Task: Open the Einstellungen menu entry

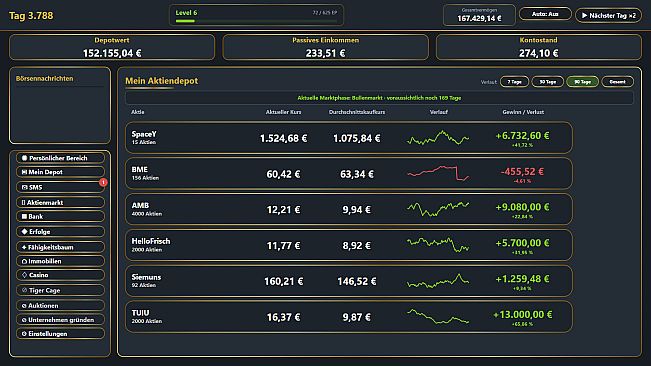Action: (60, 334)
